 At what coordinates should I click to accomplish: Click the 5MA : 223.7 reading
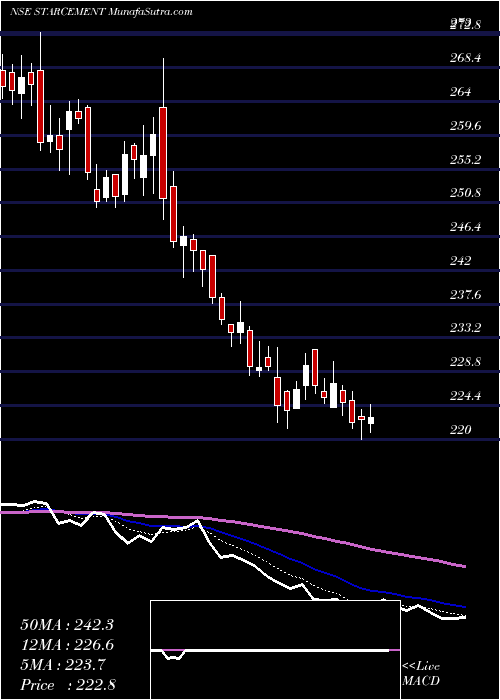coord(63,665)
